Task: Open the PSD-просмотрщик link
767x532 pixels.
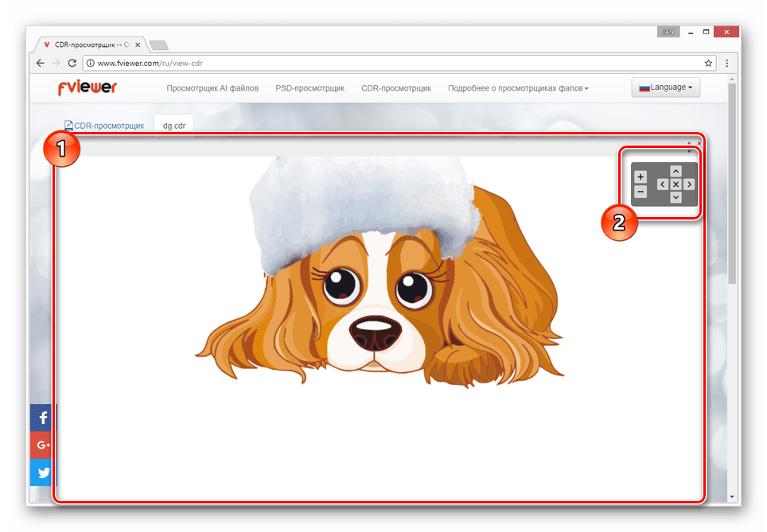Action: pos(310,88)
